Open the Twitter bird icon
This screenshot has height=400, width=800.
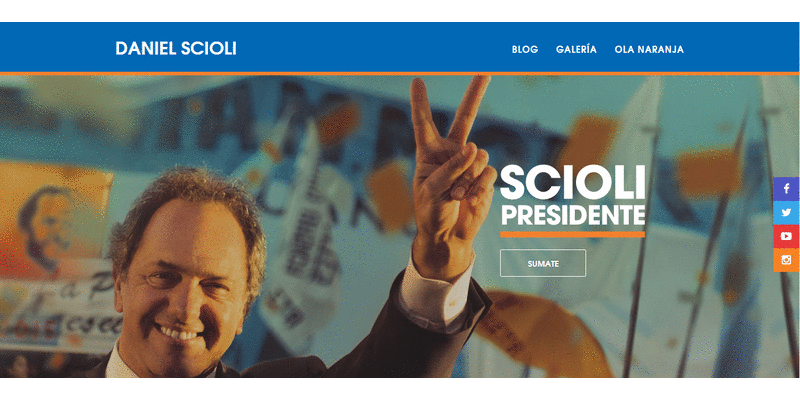[786, 213]
